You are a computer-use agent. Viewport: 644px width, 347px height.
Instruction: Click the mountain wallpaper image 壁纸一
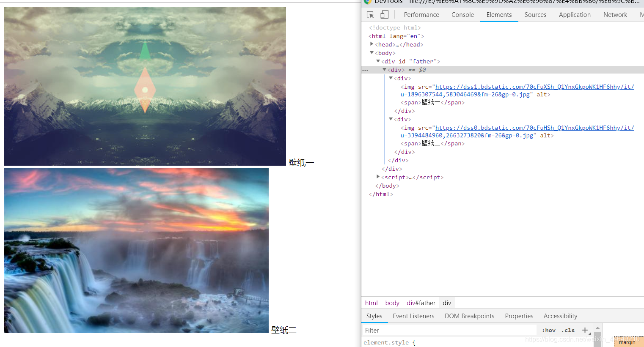(145, 86)
